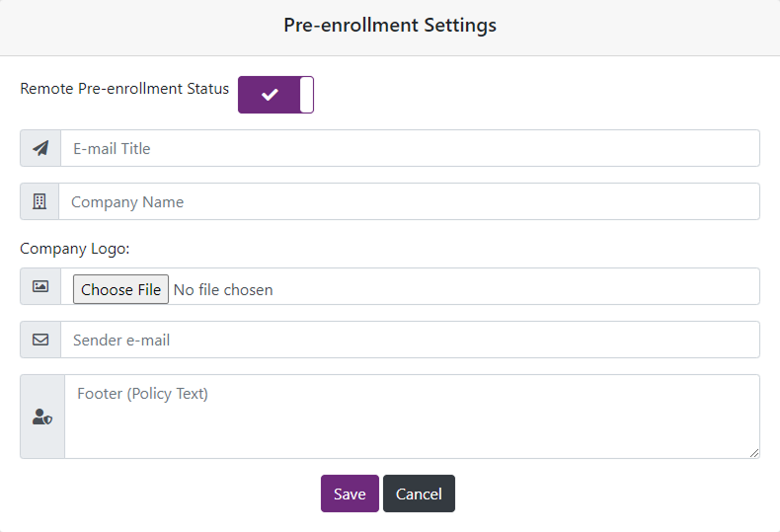Focus the E-mail Title field
The width and height of the screenshot is (780, 532).
point(410,149)
